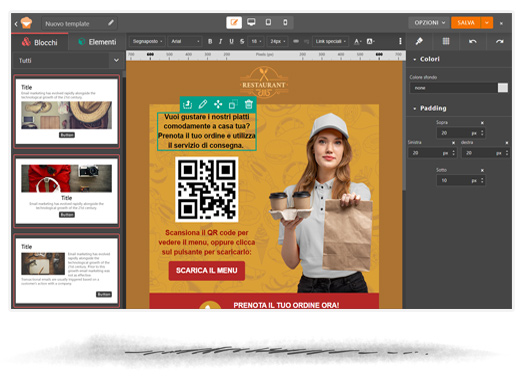
Task: Select the title-image-button block thumbnail
Action: point(67,111)
